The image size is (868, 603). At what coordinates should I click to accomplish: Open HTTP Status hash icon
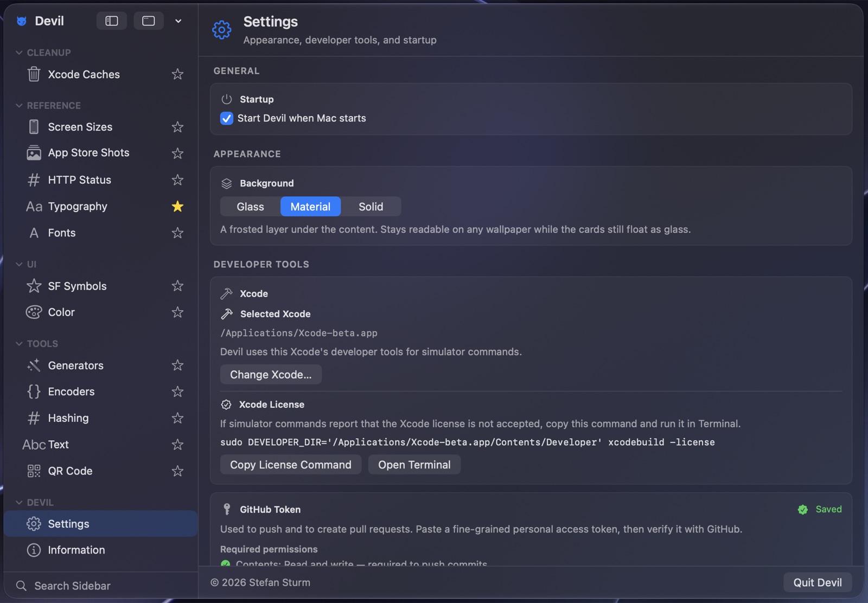pyautogui.click(x=34, y=179)
